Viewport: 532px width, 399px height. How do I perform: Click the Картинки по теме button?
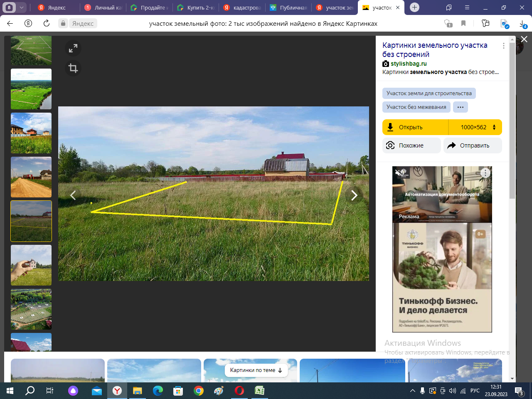[256, 370]
